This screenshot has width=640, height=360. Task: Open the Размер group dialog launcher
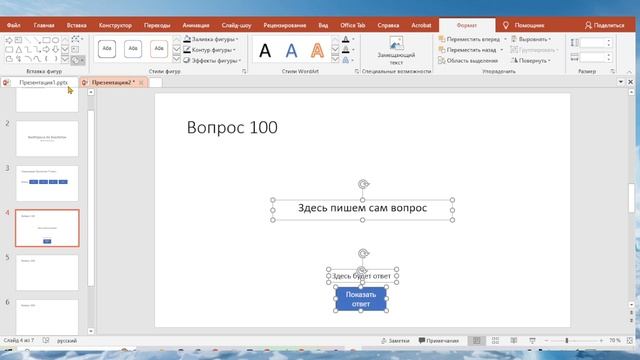click(613, 71)
